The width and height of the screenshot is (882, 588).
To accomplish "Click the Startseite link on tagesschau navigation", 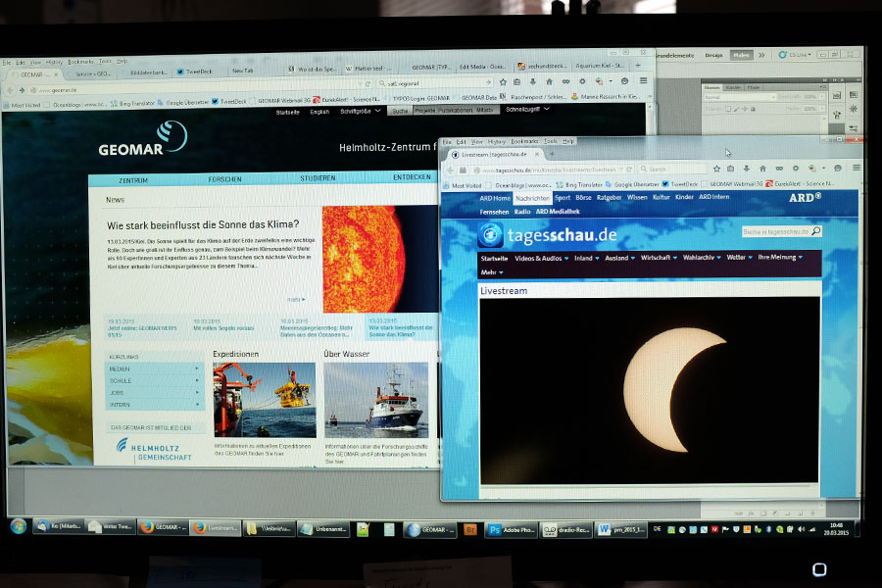I will tap(495, 259).
